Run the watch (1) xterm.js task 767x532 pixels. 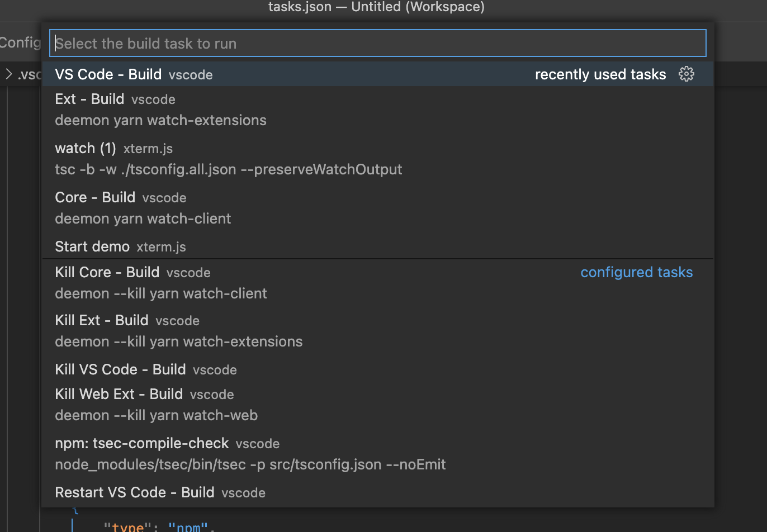click(86, 148)
